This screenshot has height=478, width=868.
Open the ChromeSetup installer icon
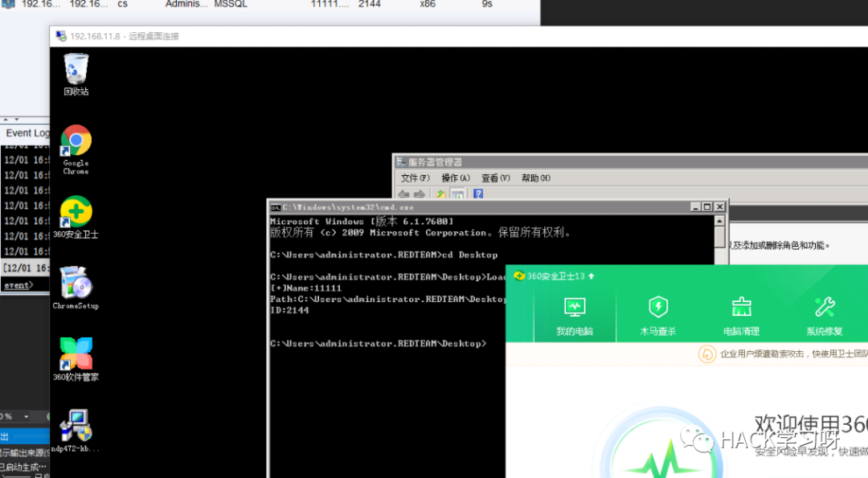click(76, 288)
